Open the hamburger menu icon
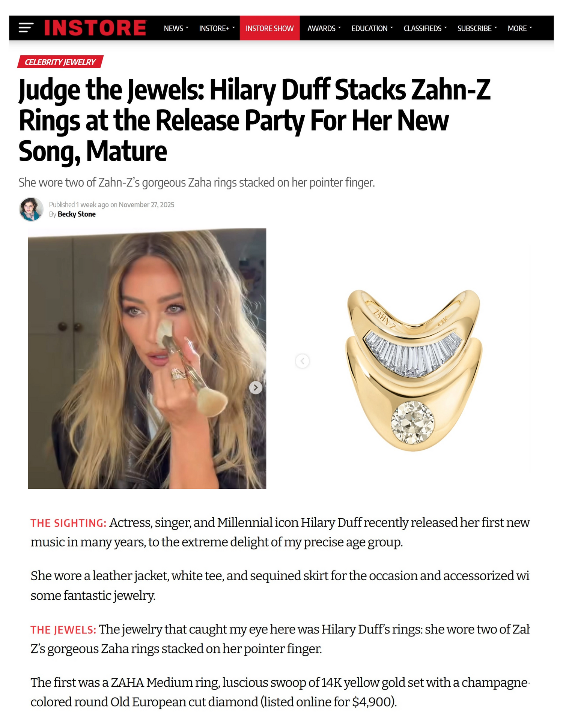Screen dimensions: 563x728 [x=26, y=28]
